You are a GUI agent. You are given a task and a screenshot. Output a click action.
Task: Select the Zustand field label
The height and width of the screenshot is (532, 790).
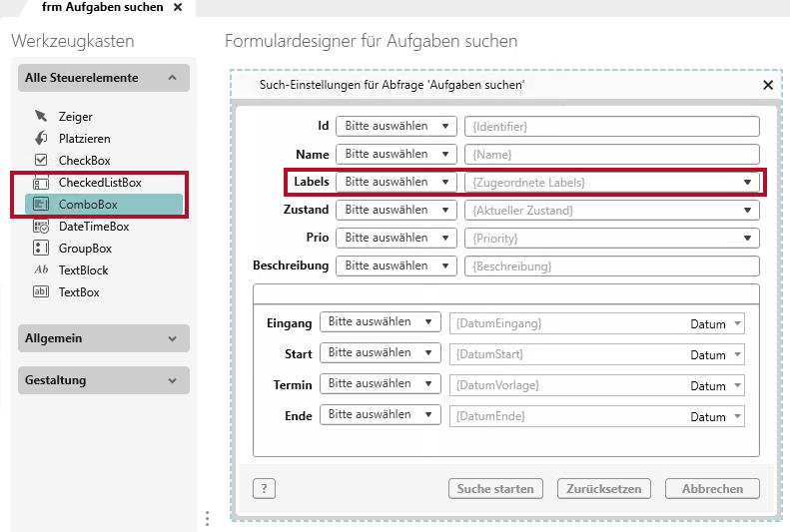306,210
